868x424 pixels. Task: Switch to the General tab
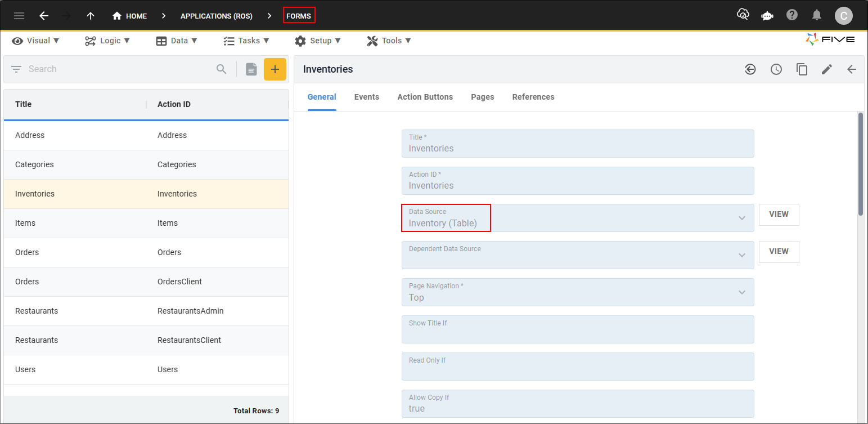click(322, 97)
